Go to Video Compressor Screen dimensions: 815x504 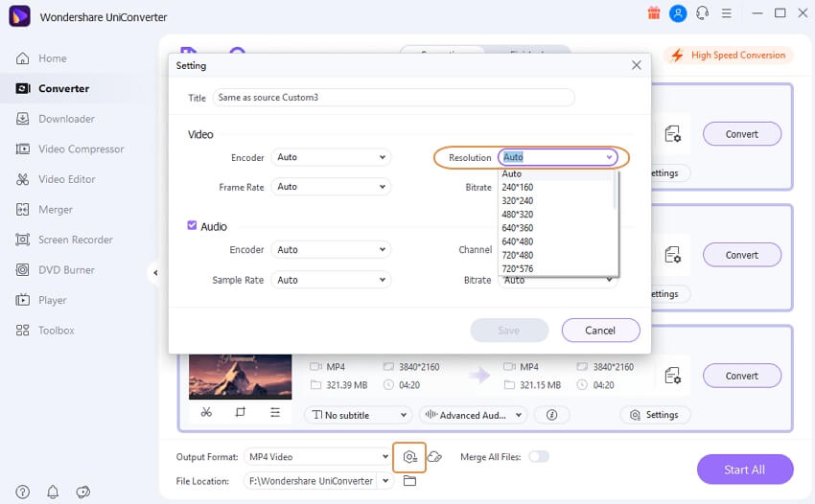(x=70, y=149)
